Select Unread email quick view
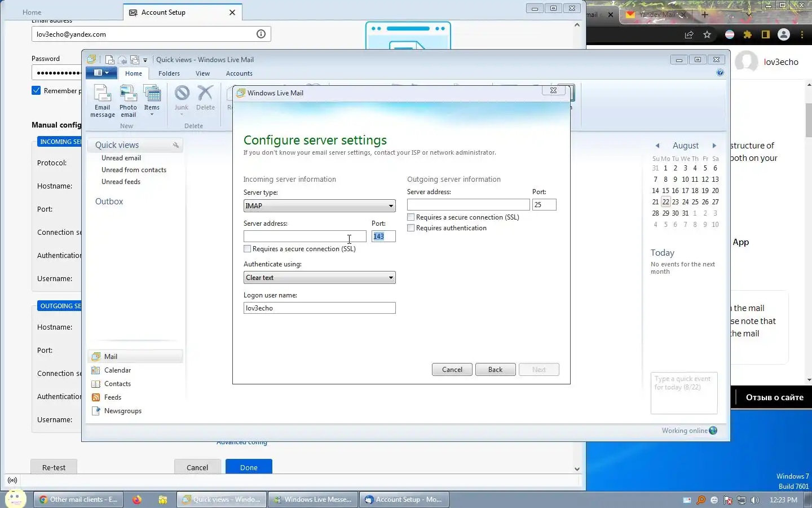This screenshot has width=812, height=508. pyautogui.click(x=121, y=158)
